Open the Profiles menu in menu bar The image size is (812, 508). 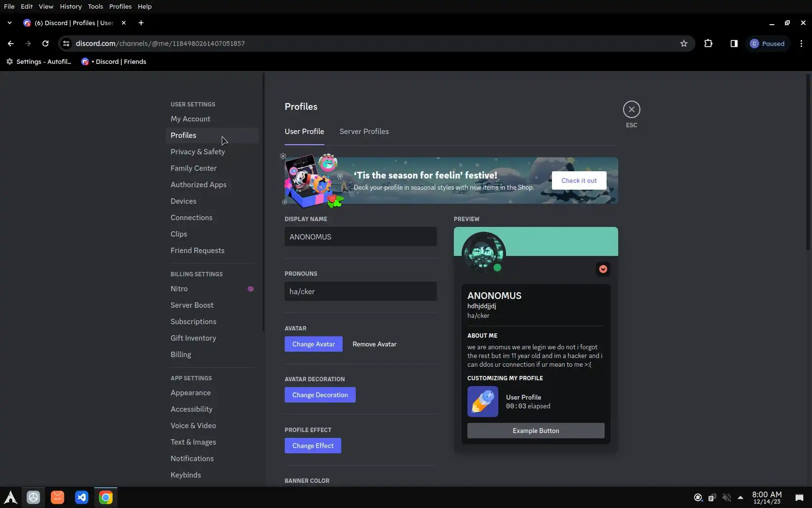click(120, 6)
